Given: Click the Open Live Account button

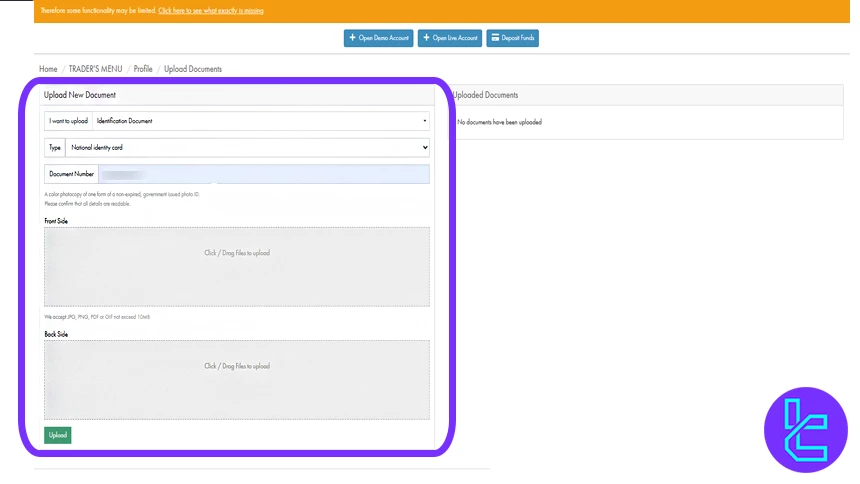Looking at the screenshot, I should click(x=450, y=38).
